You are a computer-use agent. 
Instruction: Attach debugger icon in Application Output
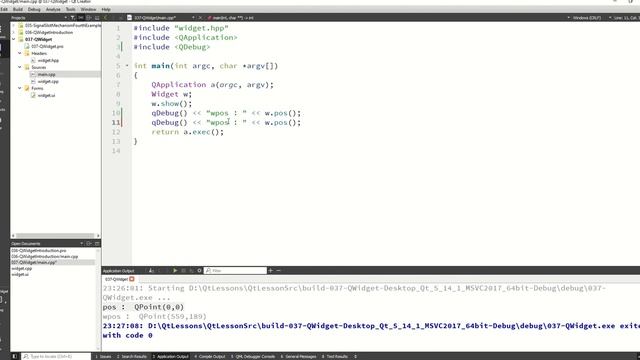pos(191,271)
